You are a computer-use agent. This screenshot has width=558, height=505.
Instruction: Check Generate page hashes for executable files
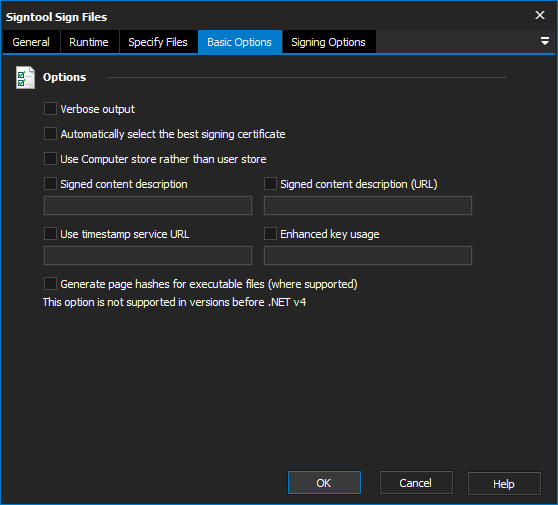50,284
